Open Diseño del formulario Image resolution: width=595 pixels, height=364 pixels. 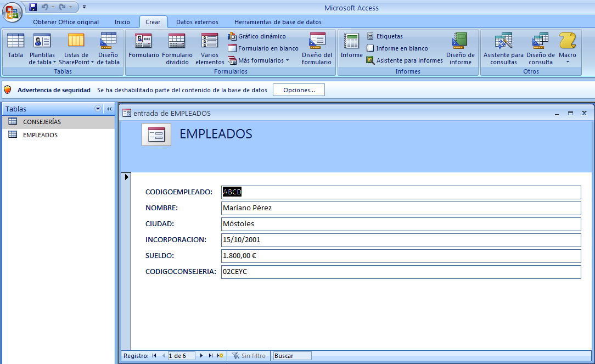(317, 48)
